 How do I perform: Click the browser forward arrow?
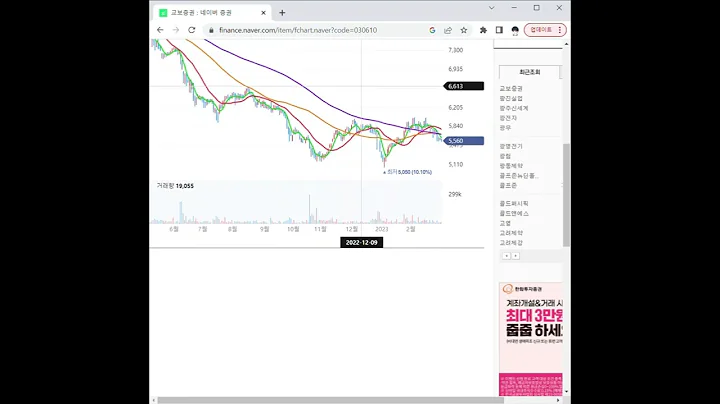pos(175,30)
